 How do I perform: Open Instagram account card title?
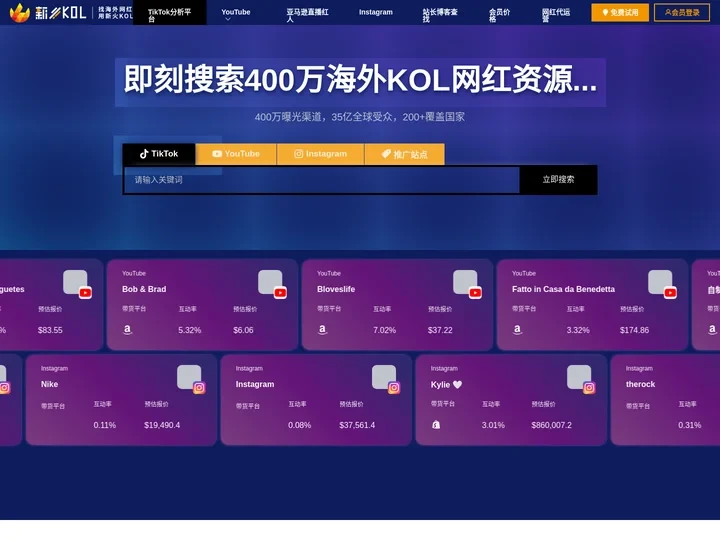(255, 384)
